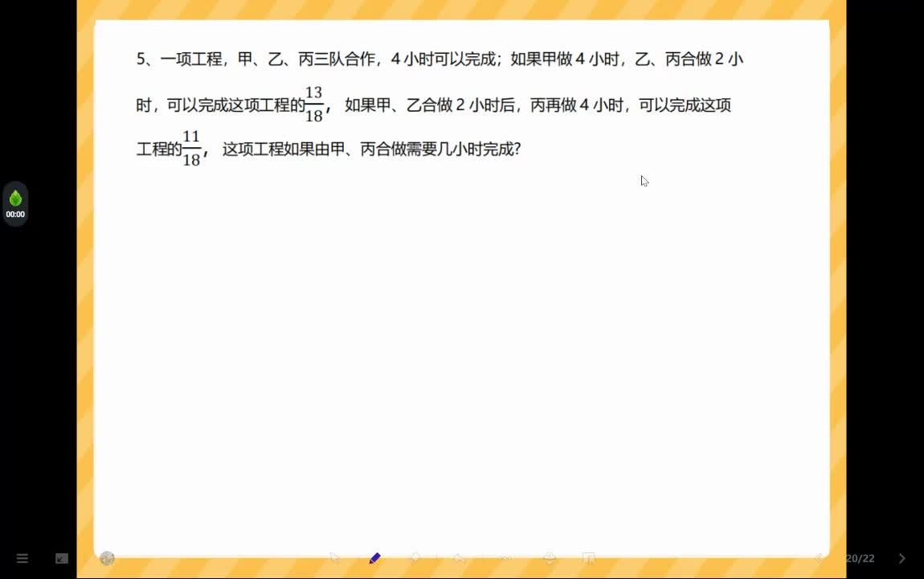
Task: Select the pointer cursor tool in the bottom toolbar
Action: tap(335, 558)
